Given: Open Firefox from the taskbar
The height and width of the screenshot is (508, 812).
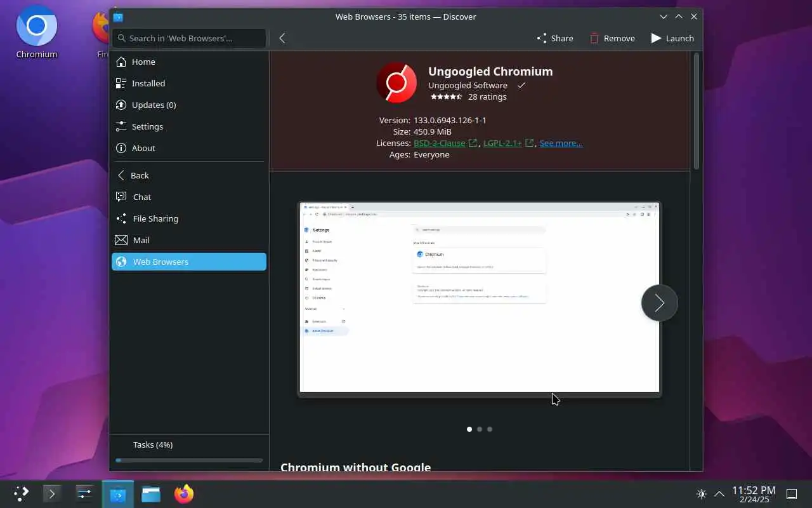Looking at the screenshot, I should coord(184,493).
